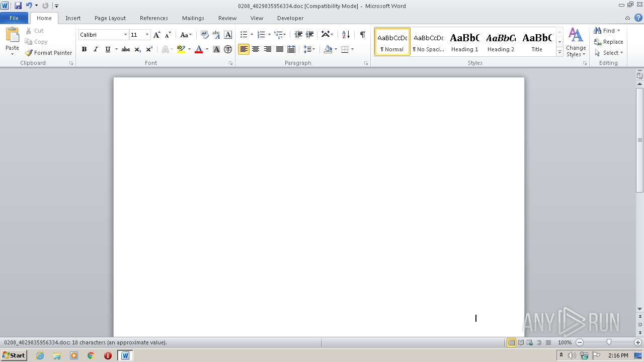Switch to the Page Layout tab
The height and width of the screenshot is (362, 644).
(x=110, y=18)
